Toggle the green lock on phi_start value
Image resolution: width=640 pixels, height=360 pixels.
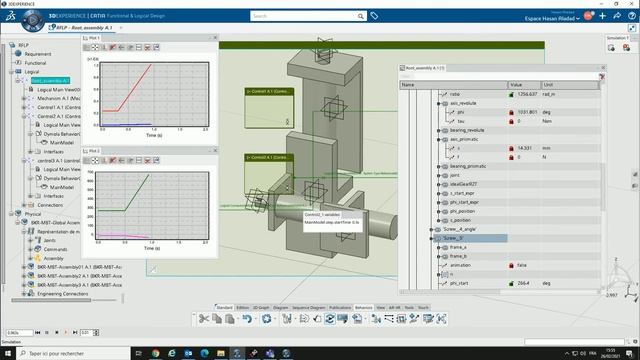coord(511,283)
